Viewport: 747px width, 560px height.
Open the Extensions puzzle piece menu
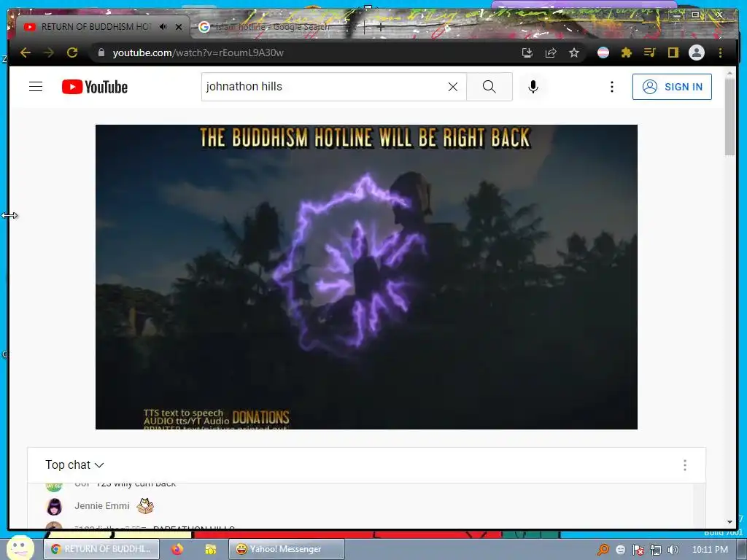coord(627,52)
